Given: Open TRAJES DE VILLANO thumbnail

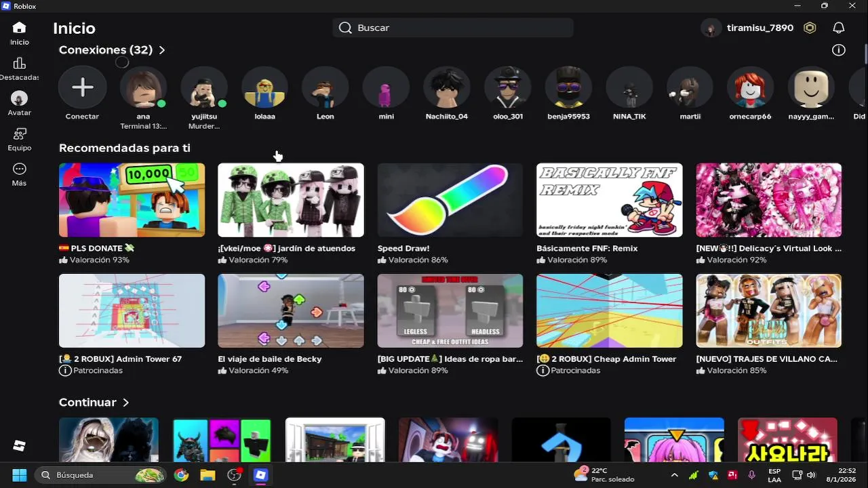Looking at the screenshot, I should tap(769, 310).
